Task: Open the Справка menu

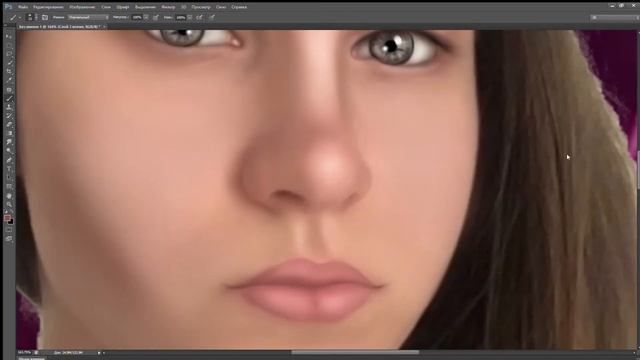Action: (239, 7)
